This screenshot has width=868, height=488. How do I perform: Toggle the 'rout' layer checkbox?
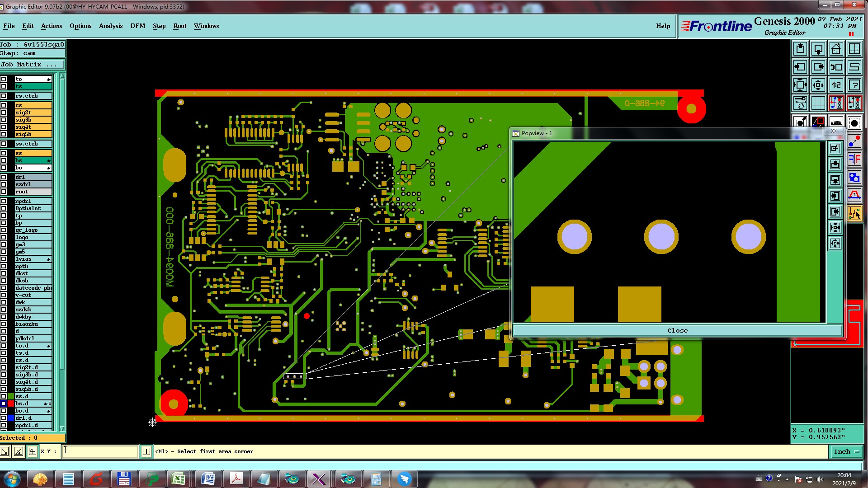(4, 192)
